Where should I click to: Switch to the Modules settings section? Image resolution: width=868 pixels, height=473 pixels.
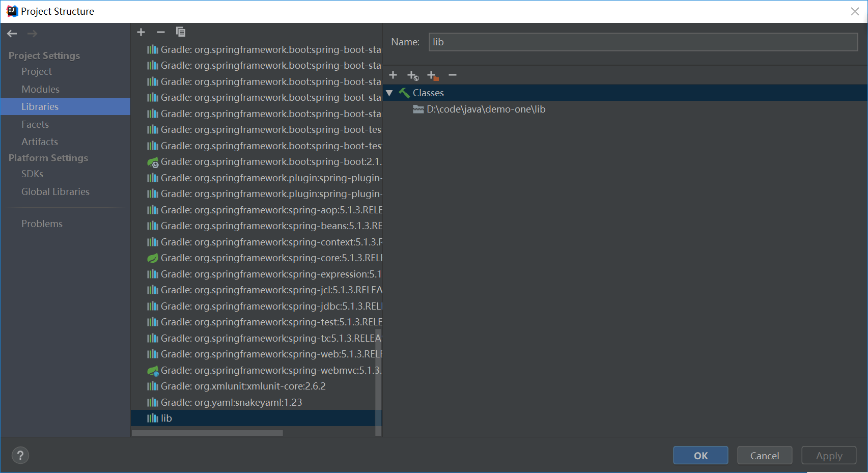[41, 89]
